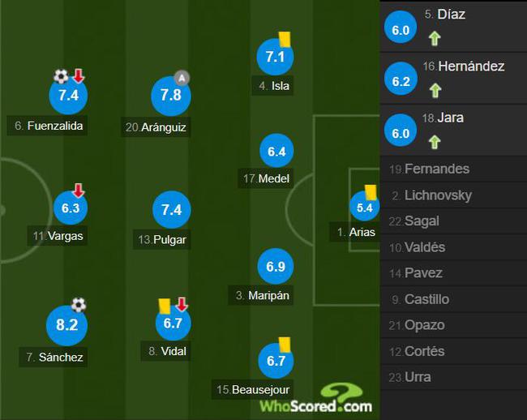Select Pulgar's 7.4 rating bubble
The image size is (527, 420).
point(172,210)
